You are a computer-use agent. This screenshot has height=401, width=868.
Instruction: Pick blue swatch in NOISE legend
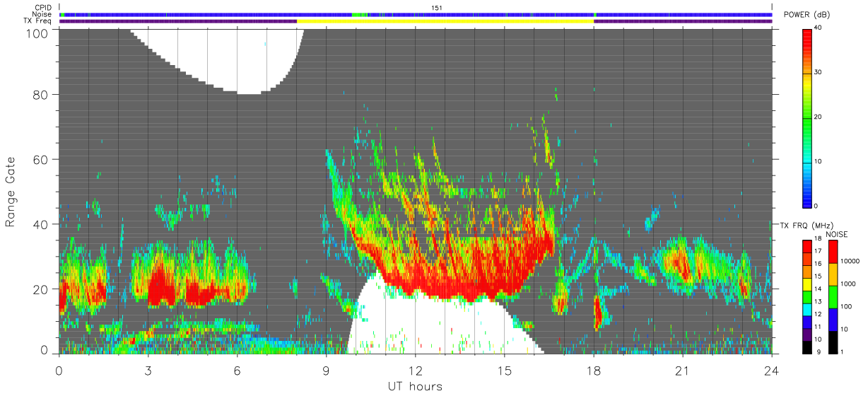point(834,319)
